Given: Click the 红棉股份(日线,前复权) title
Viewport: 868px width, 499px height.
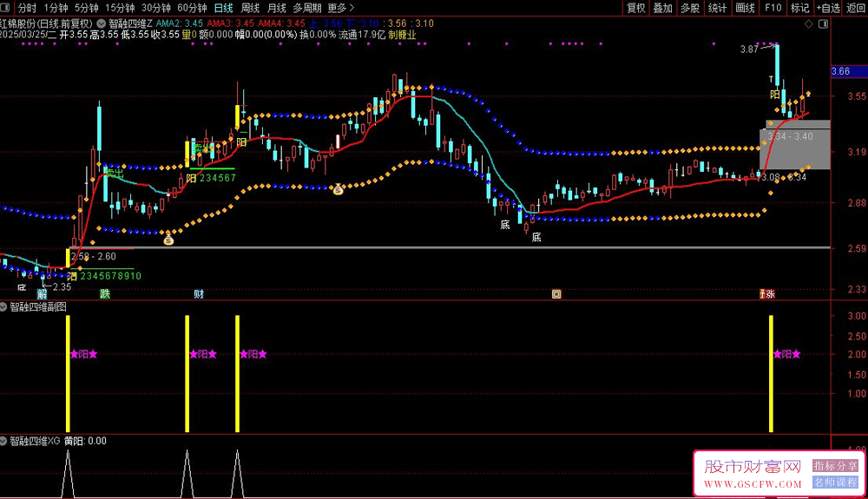Looking at the screenshot, I should [x=47, y=23].
